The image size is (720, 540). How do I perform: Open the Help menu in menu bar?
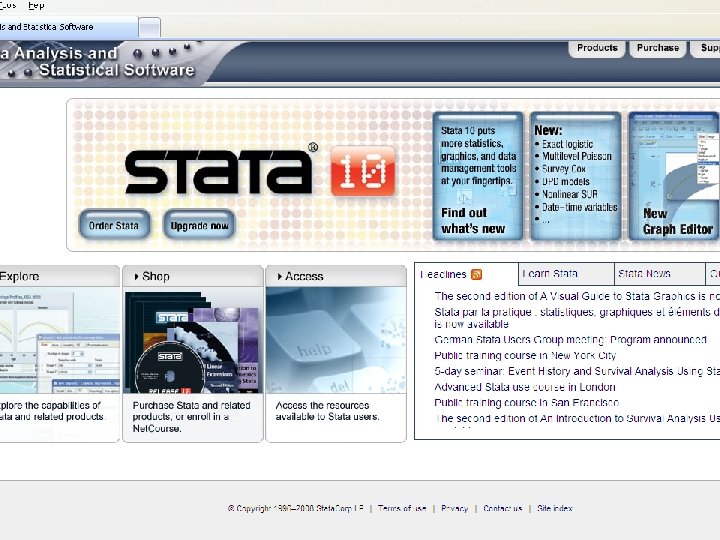click(36, 6)
